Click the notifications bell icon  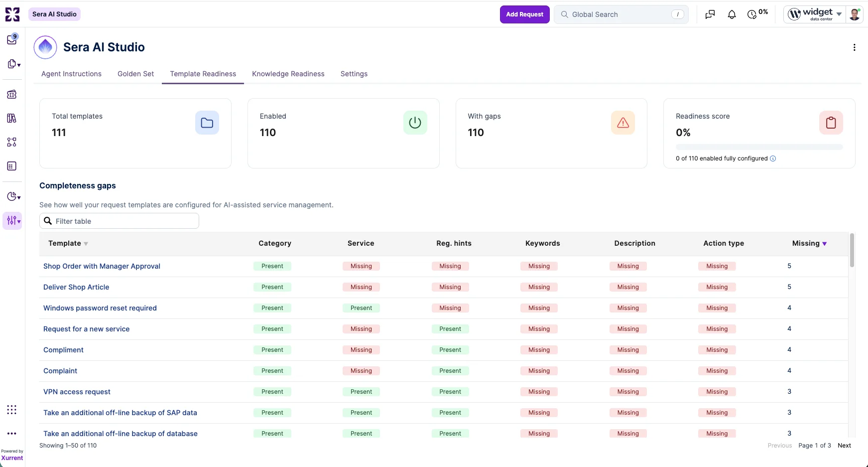(x=732, y=14)
